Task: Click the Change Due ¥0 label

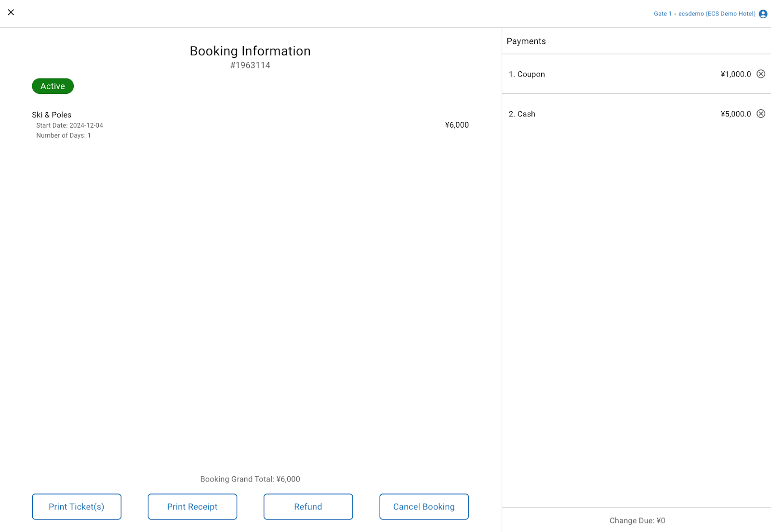Action: coord(637,520)
